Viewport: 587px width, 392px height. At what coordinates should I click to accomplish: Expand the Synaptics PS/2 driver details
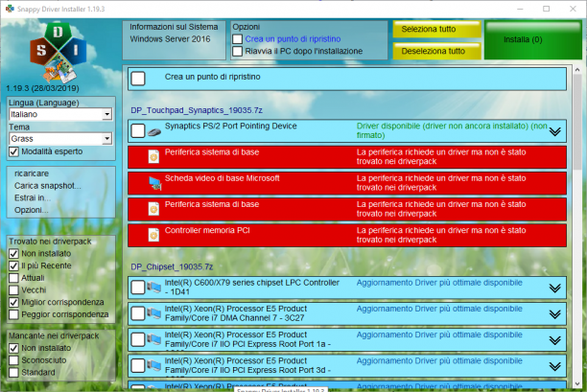554,131
